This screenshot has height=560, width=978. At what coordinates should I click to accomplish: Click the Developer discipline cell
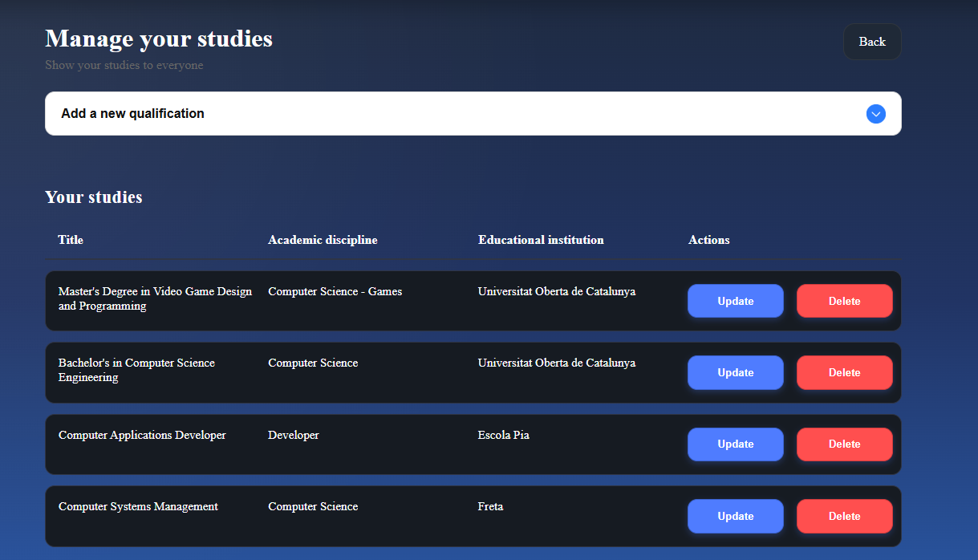(x=294, y=435)
